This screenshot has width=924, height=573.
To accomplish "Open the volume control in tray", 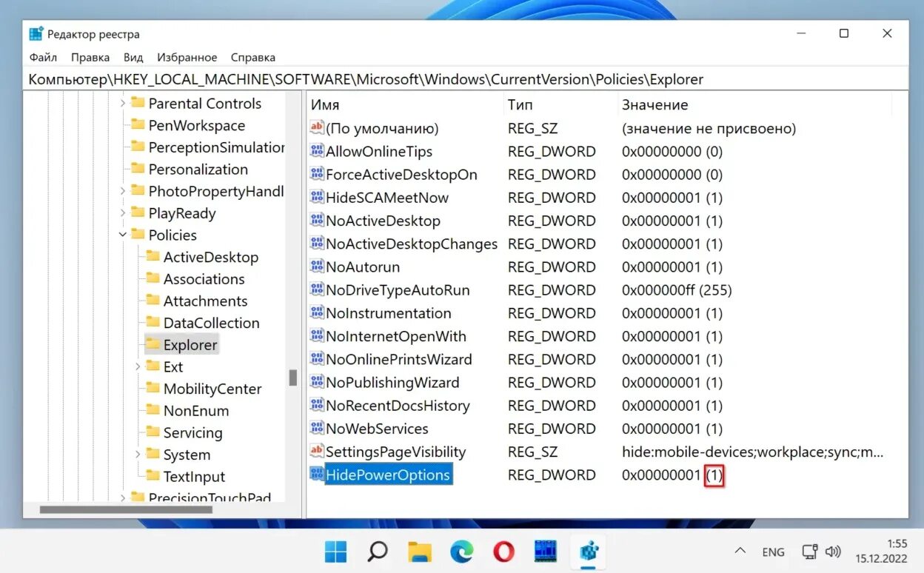I will 833,552.
